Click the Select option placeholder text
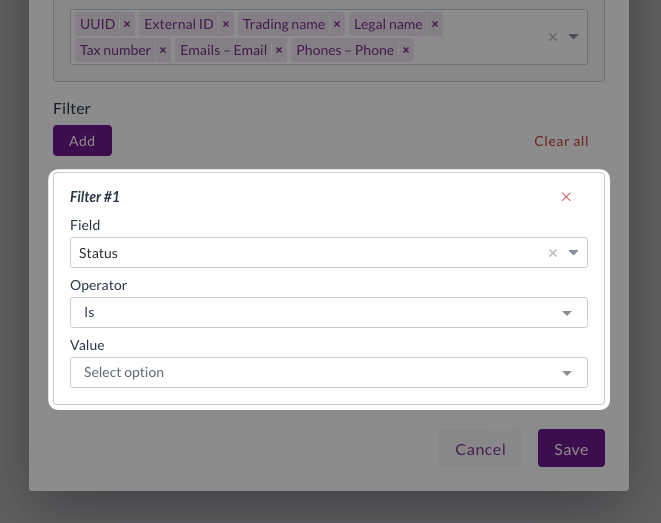This screenshot has height=523, width=661. [x=124, y=373]
